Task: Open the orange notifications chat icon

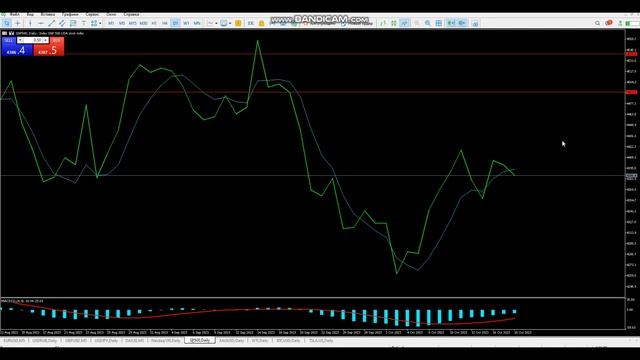Action: click(x=609, y=23)
